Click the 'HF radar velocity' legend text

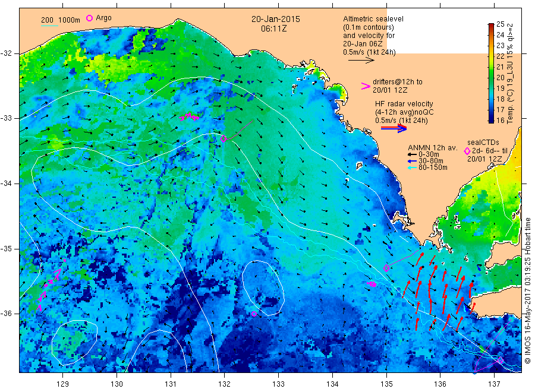click(404, 104)
